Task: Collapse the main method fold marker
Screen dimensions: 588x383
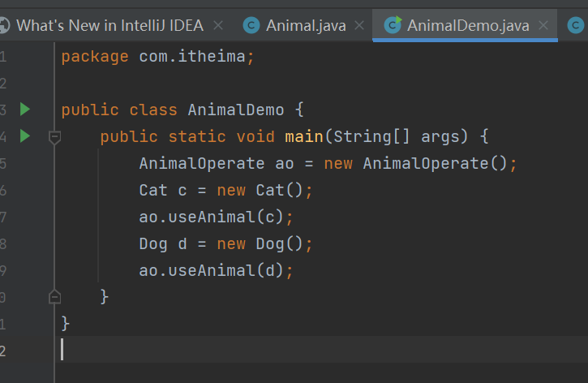Action: point(54,137)
